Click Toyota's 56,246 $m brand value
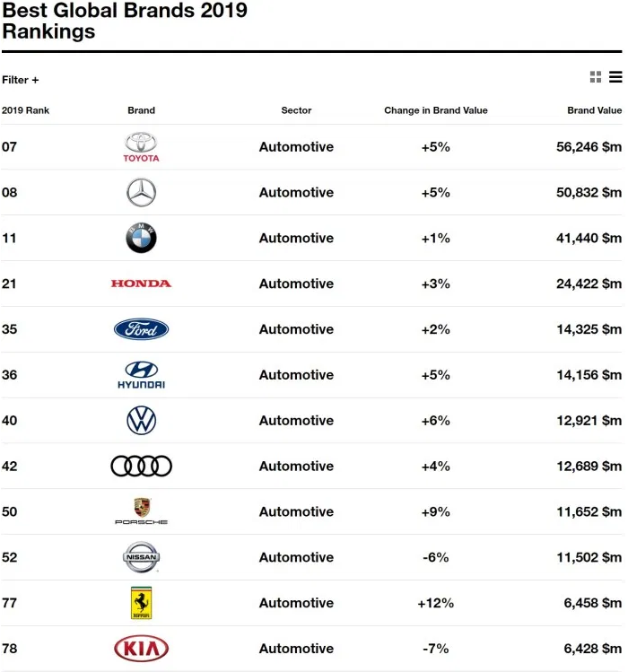The height and width of the screenshot is (672, 628). tap(589, 147)
